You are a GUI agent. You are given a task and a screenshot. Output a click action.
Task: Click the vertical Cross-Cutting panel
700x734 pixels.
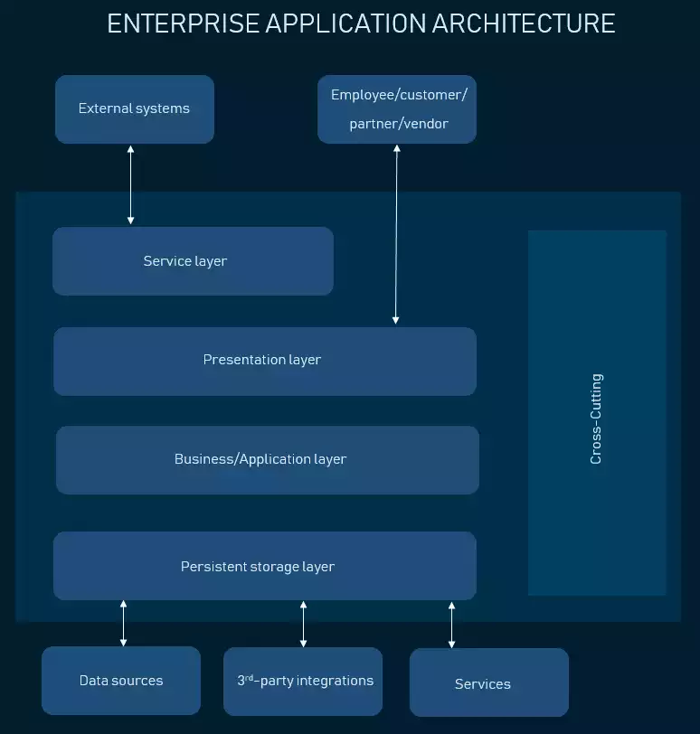tap(597, 413)
